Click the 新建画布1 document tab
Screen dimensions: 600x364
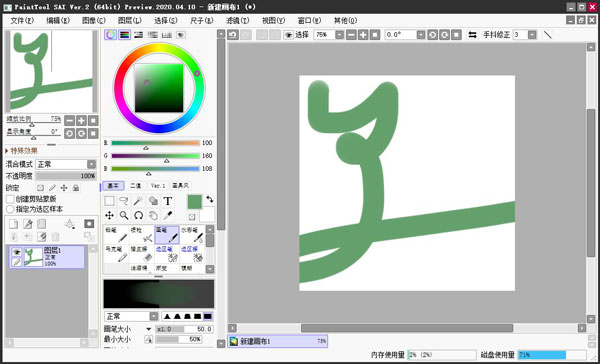click(x=278, y=341)
